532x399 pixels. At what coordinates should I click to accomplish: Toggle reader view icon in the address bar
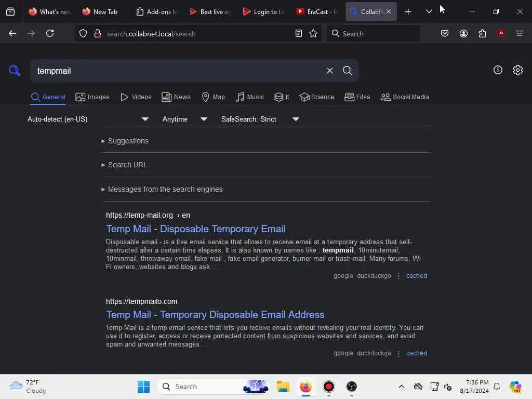(x=299, y=33)
